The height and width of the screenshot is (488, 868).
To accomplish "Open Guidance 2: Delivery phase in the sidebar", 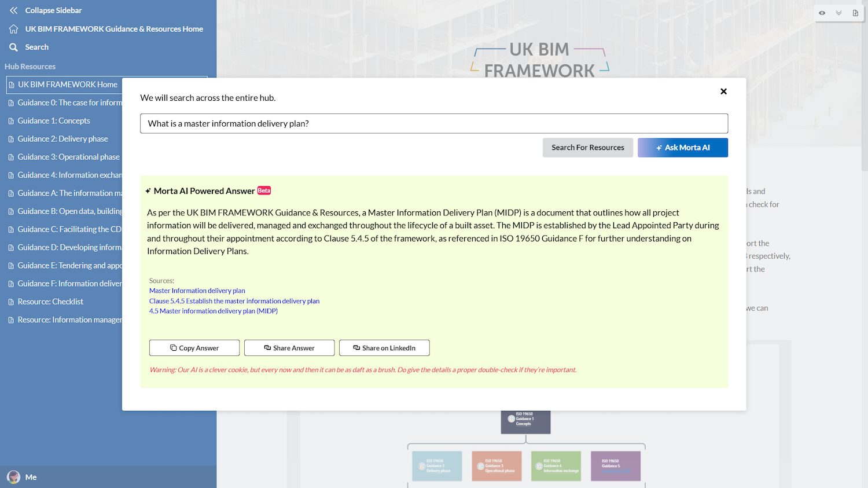I will point(62,138).
